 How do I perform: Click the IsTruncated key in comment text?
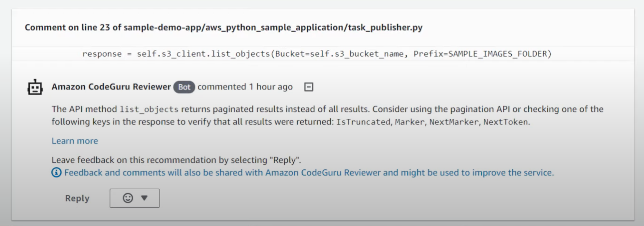coord(363,122)
